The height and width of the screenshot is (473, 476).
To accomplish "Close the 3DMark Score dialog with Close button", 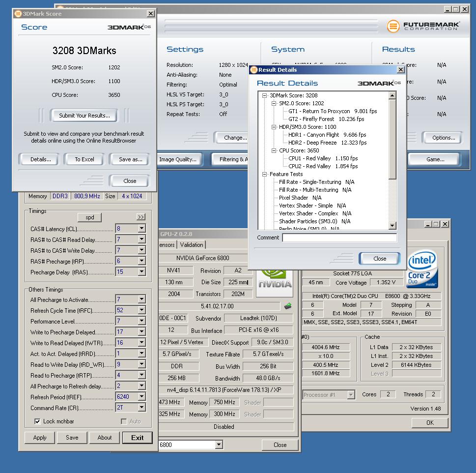I will [x=130, y=181].
